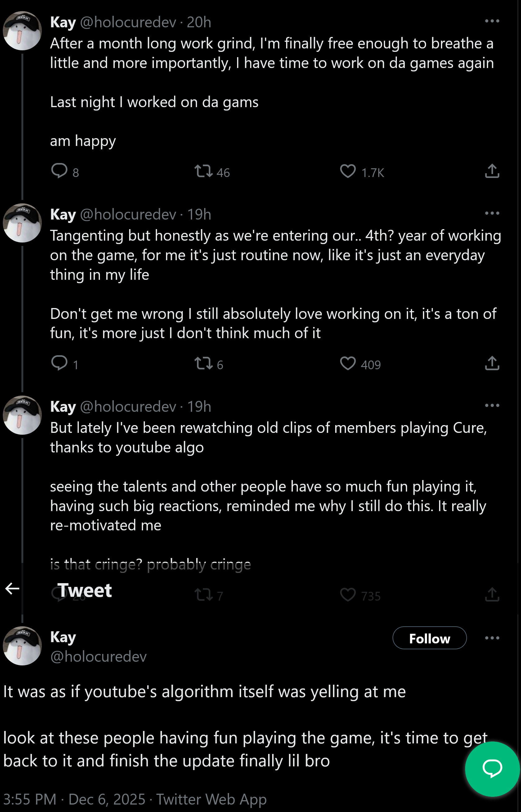Screen dimensions: 521x812
Task: Open the @holocuredev handle on 20h tweet
Action: tap(128, 22)
